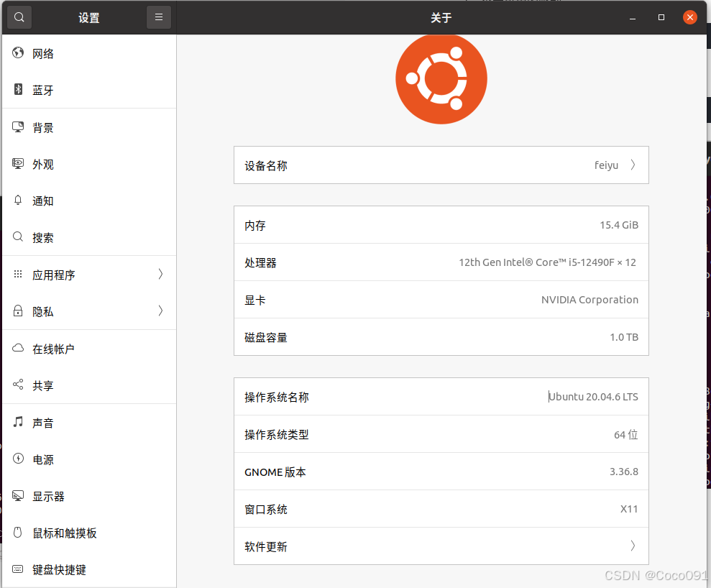Open 隐私 in the sidebar
The image size is (711, 588).
click(x=89, y=311)
